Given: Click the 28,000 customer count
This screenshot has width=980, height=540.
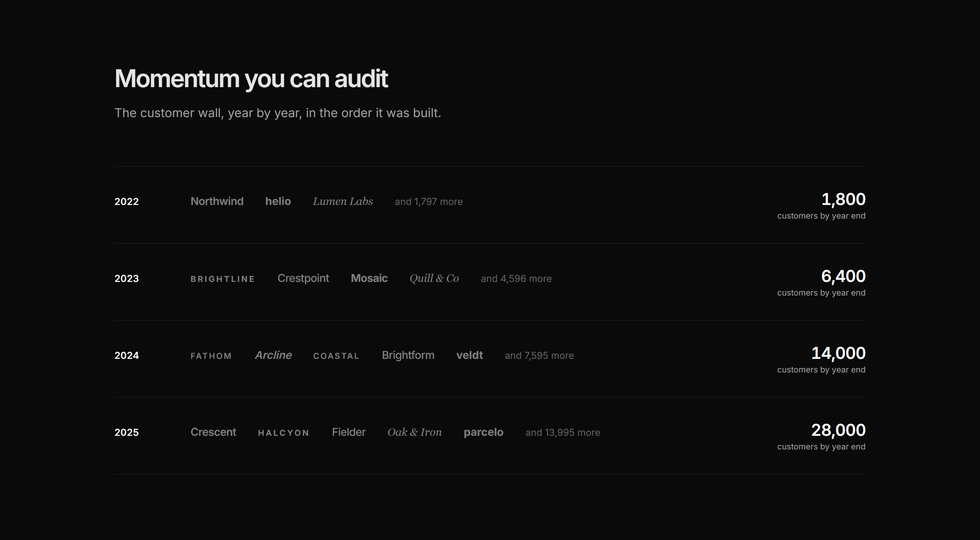Looking at the screenshot, I should click(x=838, y=430).
